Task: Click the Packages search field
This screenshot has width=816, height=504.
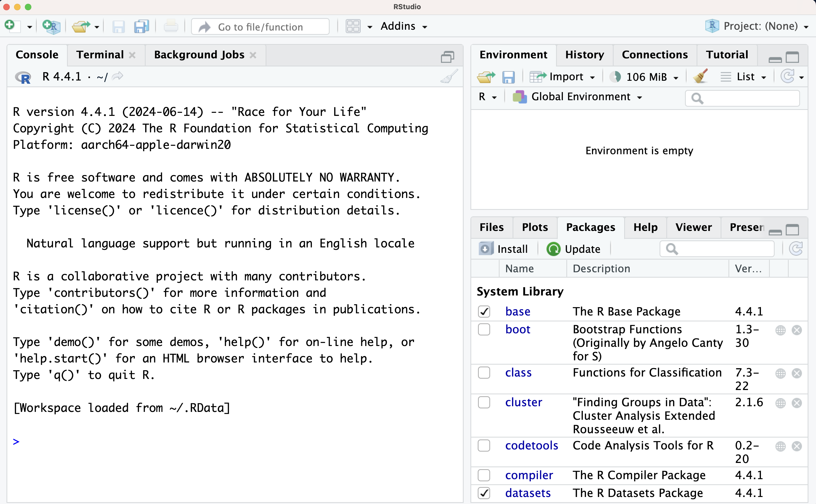Action: pyautogui.click(x=717, y=249)
